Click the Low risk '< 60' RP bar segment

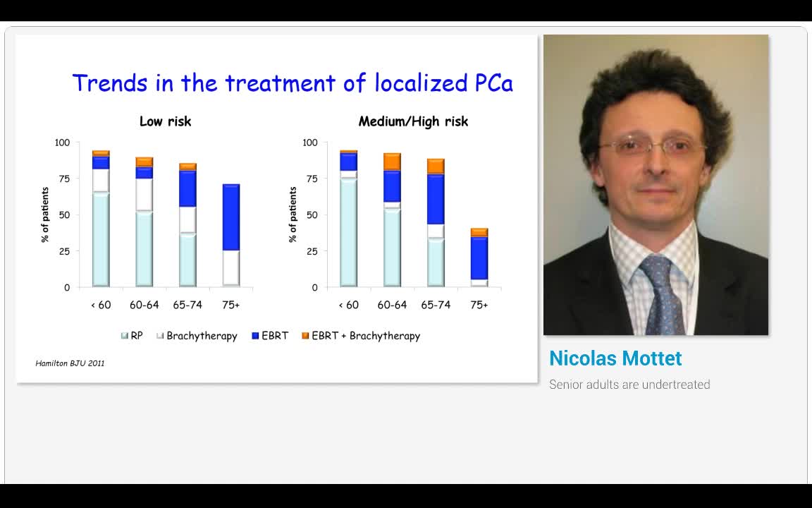(x=101, y=239)
